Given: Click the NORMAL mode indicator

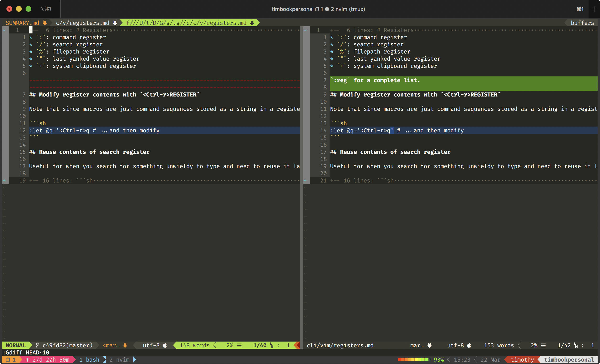Looking at the screenshot, I should tap(16, 345).
